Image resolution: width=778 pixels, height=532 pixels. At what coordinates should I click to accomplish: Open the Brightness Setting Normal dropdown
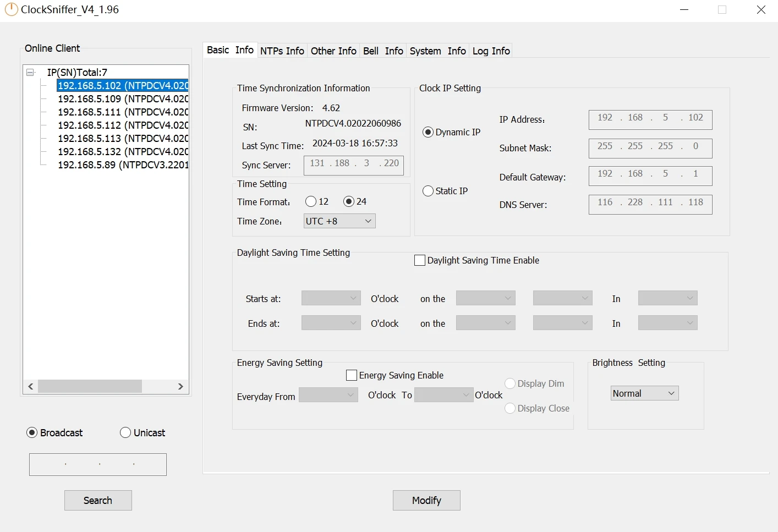(x=644, y=393)
